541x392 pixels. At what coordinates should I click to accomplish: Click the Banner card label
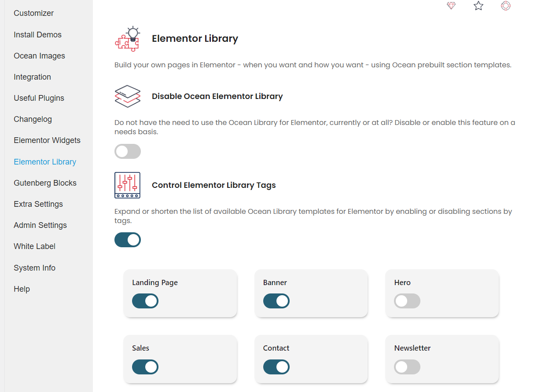pyautogui.click(x=275, y=282)
